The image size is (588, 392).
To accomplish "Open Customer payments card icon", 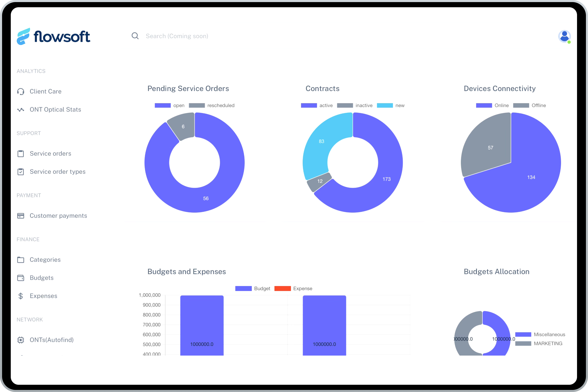I will coord(21,216).
